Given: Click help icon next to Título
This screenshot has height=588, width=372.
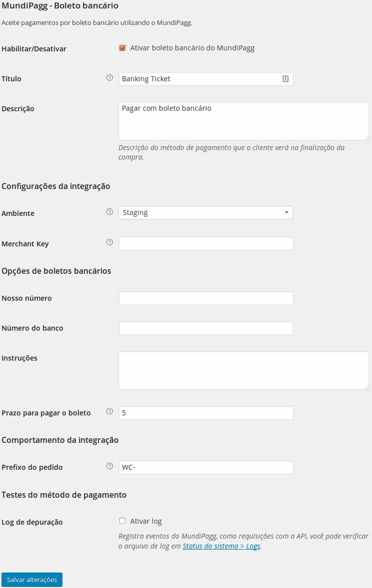Looking at the screenshot, I should coord(110,78).
